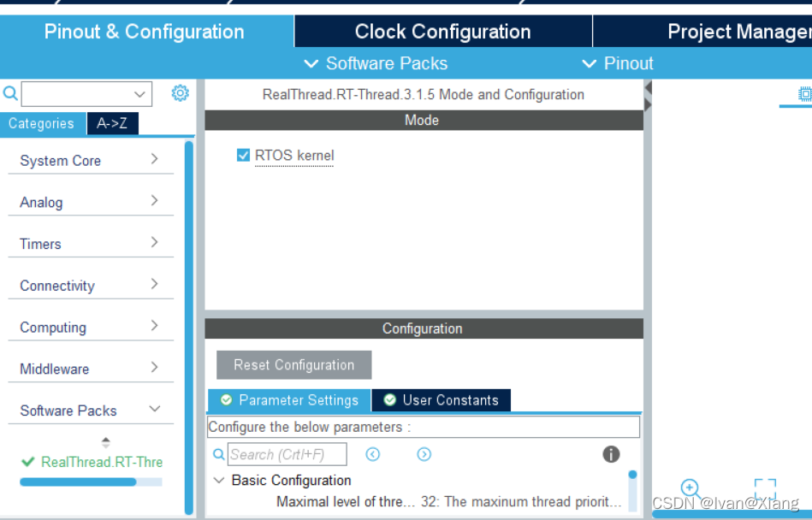The image size is (812, 520).
Task: Click the parameter search magnifier icon
Action: 219,454
